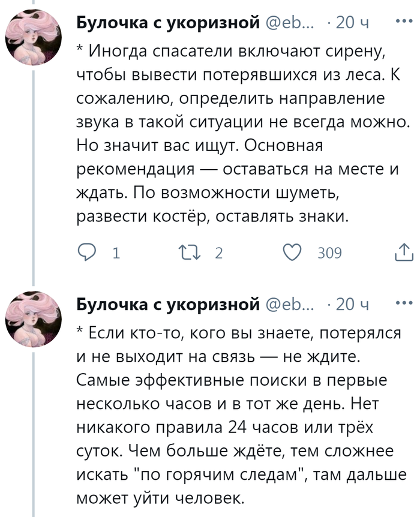Click the reply speech bubble icon

(x=88, y=253)
